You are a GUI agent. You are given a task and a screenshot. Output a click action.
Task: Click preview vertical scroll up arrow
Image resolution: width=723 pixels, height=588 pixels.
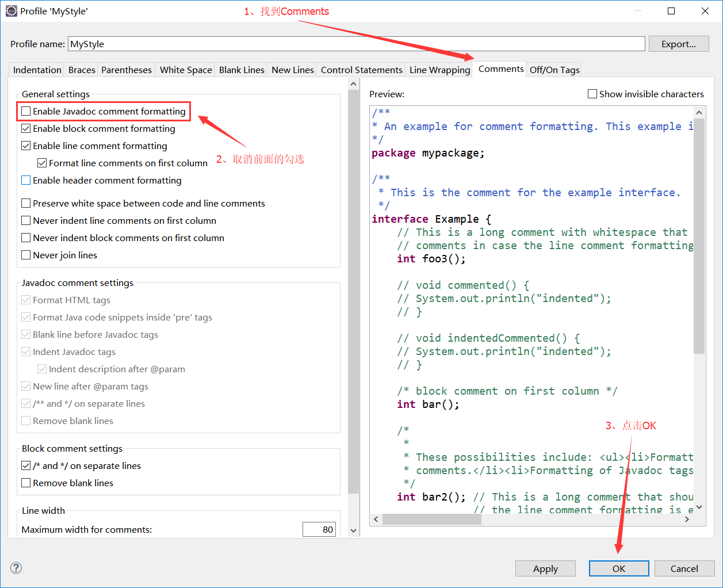point(699,113)
